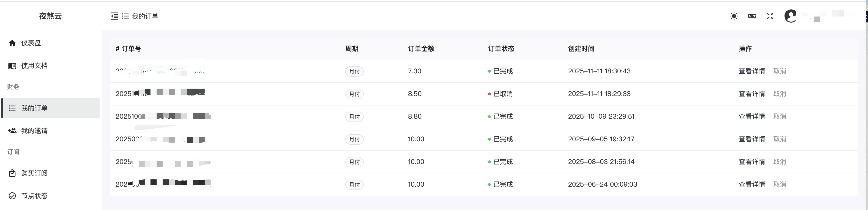Click the book icon for 使用文档
Screen dimensions: 868x210
point(12,66)
